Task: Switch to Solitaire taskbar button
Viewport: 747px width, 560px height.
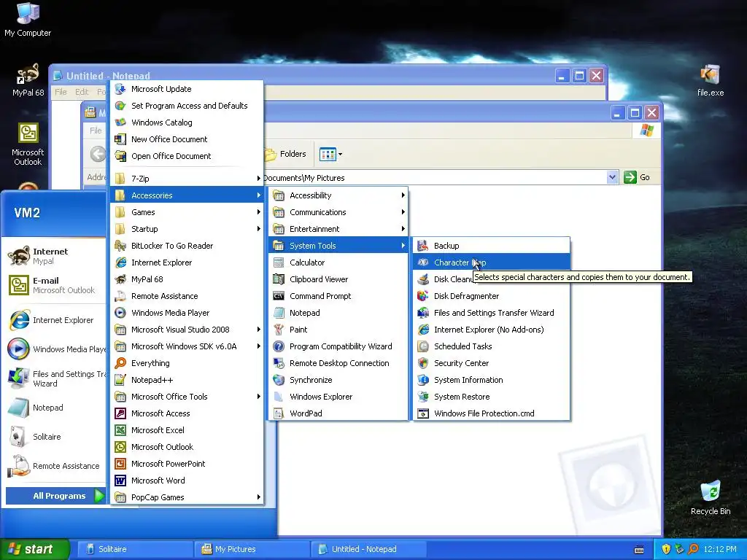Action: (x=135, y=549)
